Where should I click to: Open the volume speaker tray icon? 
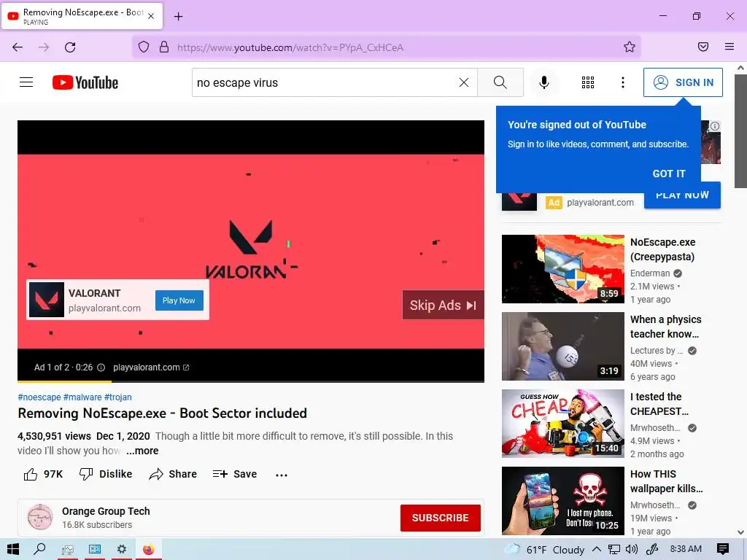(x=631, y=550)
